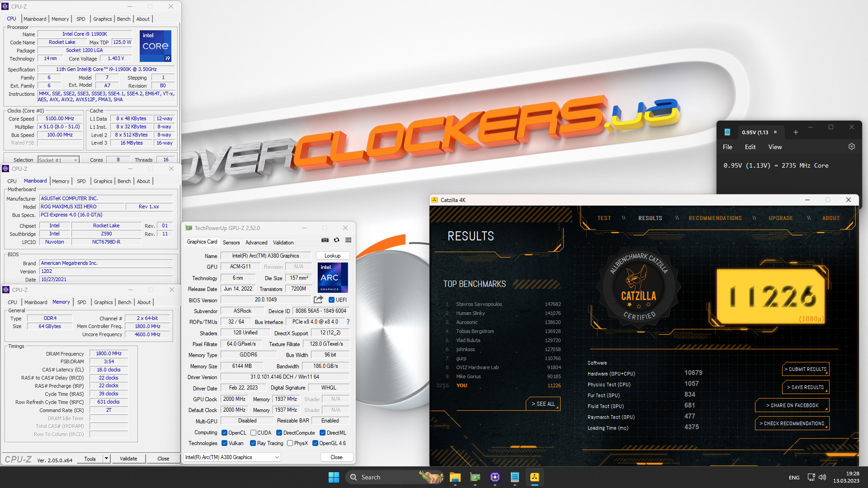Click network tray icon

(x=811, y=477)
